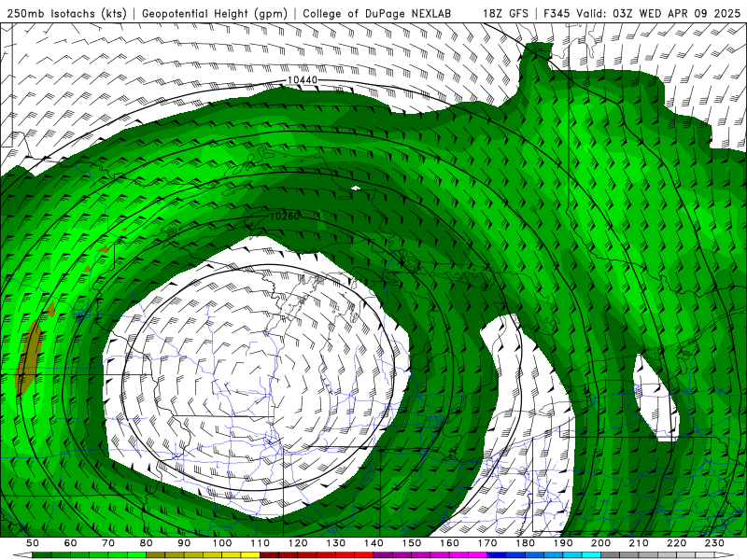This screenshot has height=560, width=747.
Task: Click the 60 kt color bar label
Action: (70, 543)
